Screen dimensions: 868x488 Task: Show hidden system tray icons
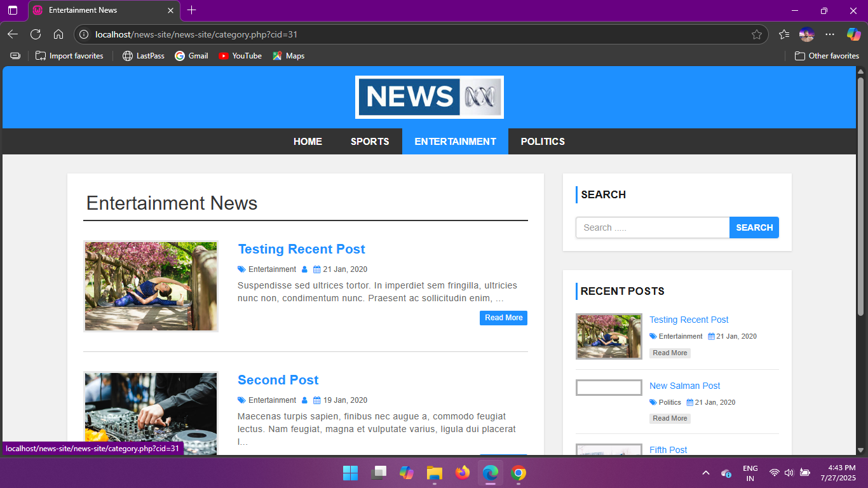[705, 473]
